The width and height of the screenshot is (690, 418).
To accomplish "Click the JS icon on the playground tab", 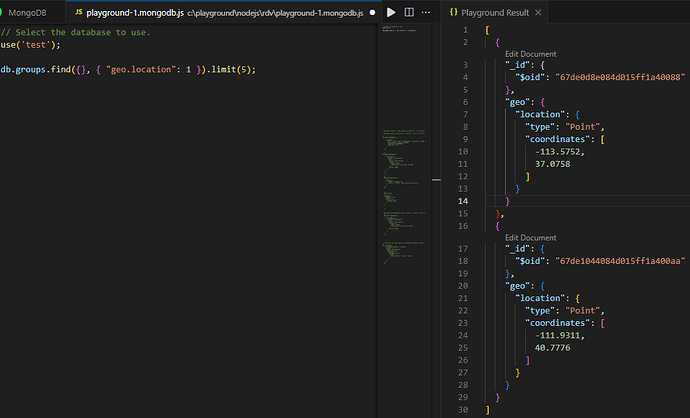I will click(x=78, y=12).
